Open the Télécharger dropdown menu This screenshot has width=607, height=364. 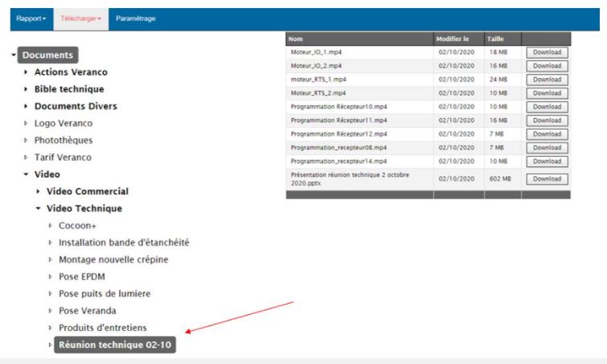point(78,18)
